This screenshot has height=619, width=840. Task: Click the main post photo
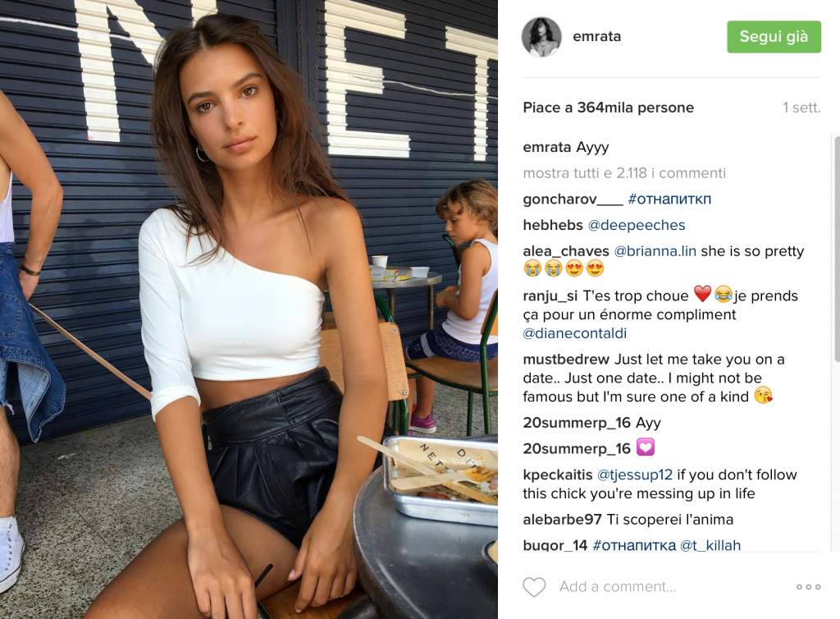click(x=249, y=309)
